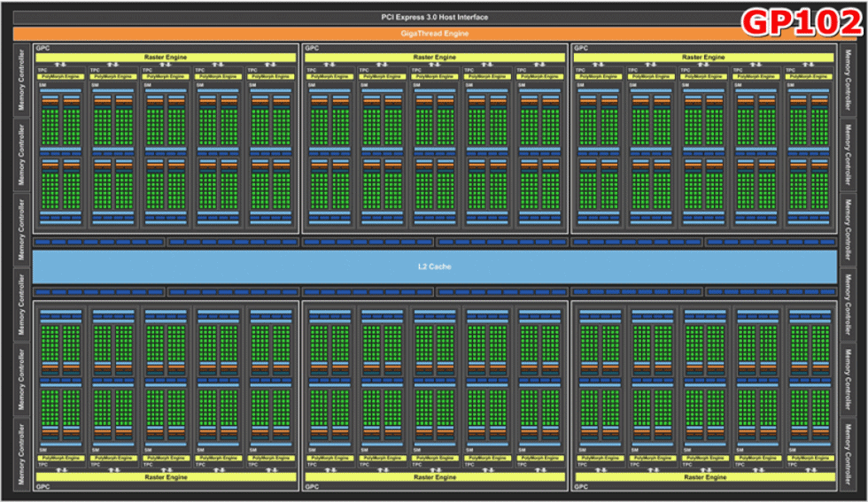This screenshot has width=868, height=502.
Task: Click the Raster Engine in upper-middle GPC
Action: (x=434, y=58)
